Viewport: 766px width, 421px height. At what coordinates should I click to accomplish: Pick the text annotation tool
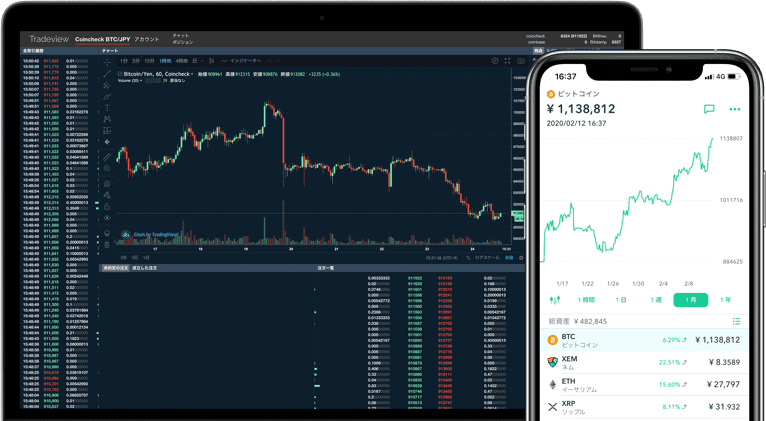pyautogui.click(x=107, y=108)
